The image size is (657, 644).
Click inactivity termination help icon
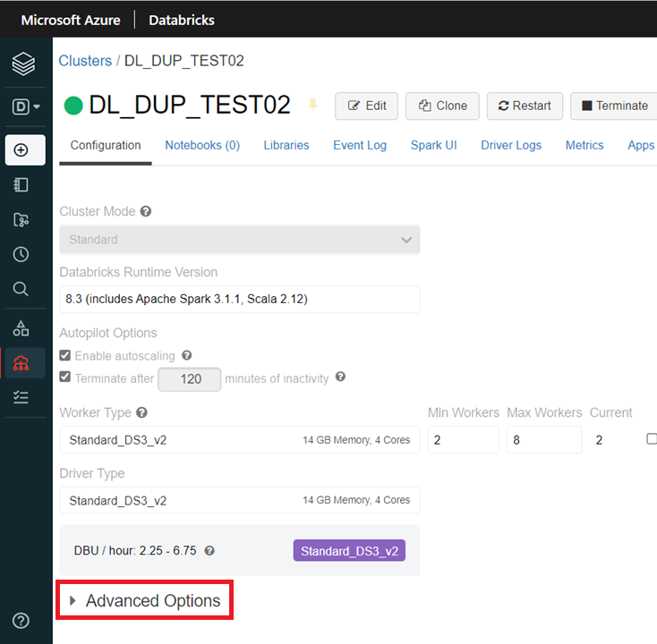(x=341, y=377)
